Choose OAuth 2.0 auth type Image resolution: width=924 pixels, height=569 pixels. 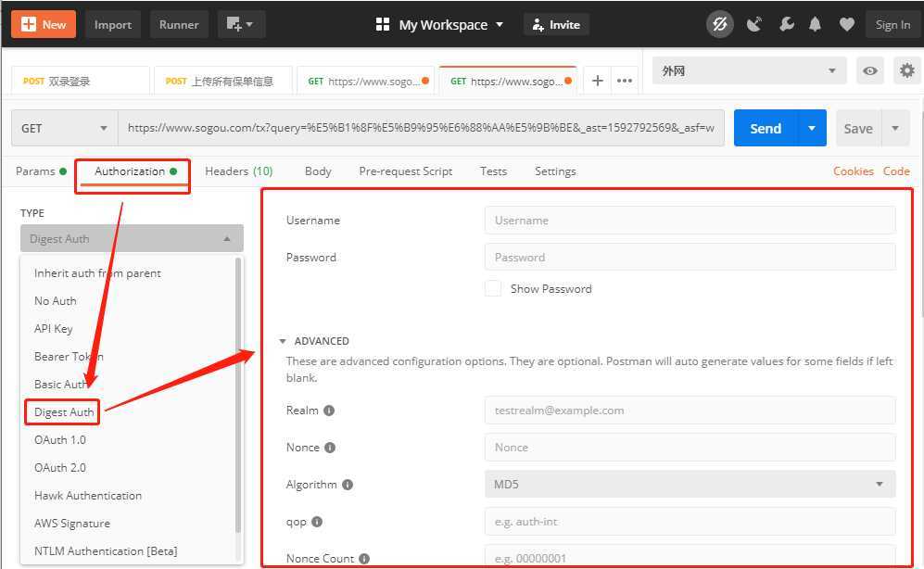pos(59,468)
